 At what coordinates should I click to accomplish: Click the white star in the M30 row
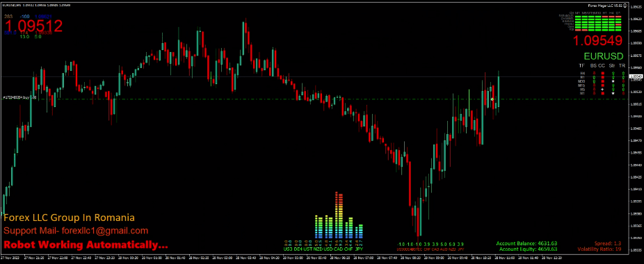(x=613, y=81)
